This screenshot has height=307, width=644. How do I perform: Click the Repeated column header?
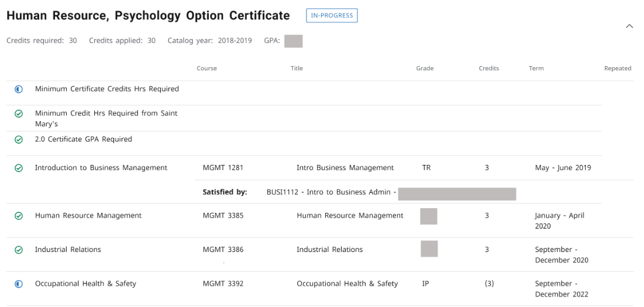coord(617,68)
